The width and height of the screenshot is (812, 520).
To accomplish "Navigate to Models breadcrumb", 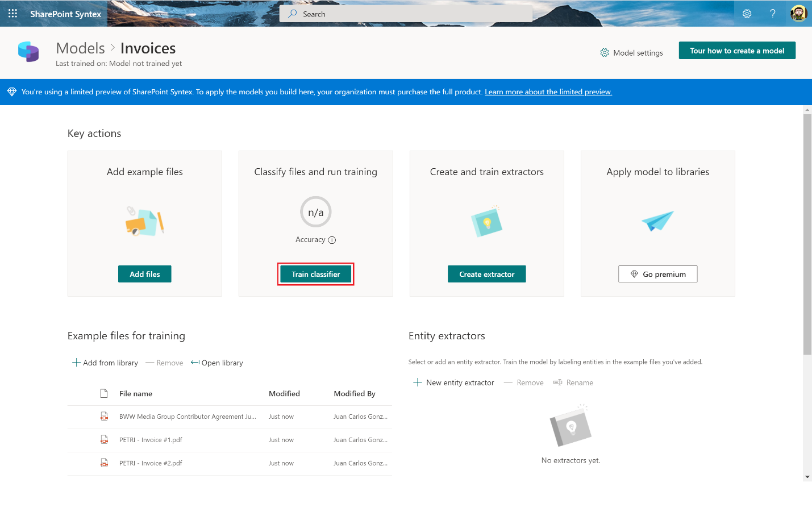I will coord(81,48).
